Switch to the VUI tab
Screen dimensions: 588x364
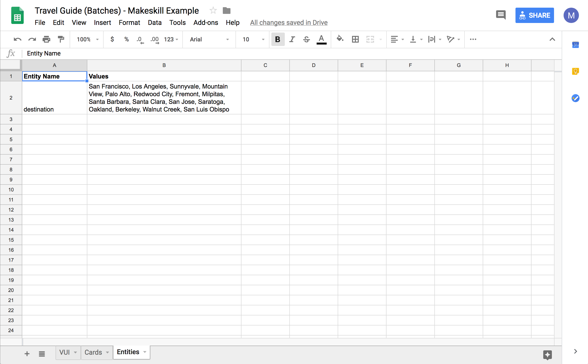pyautogui.click(x=65, y=353)
